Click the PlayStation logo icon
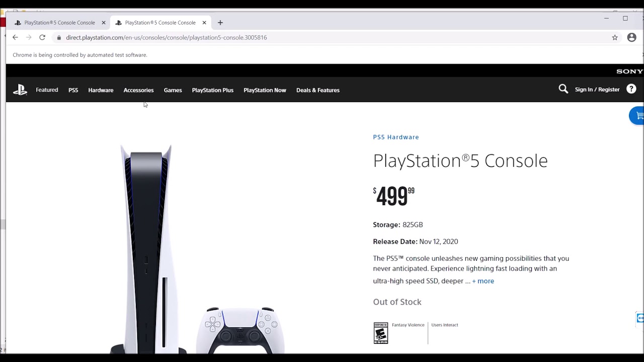This screenshot has height=362, width=644. click(20, 90)
